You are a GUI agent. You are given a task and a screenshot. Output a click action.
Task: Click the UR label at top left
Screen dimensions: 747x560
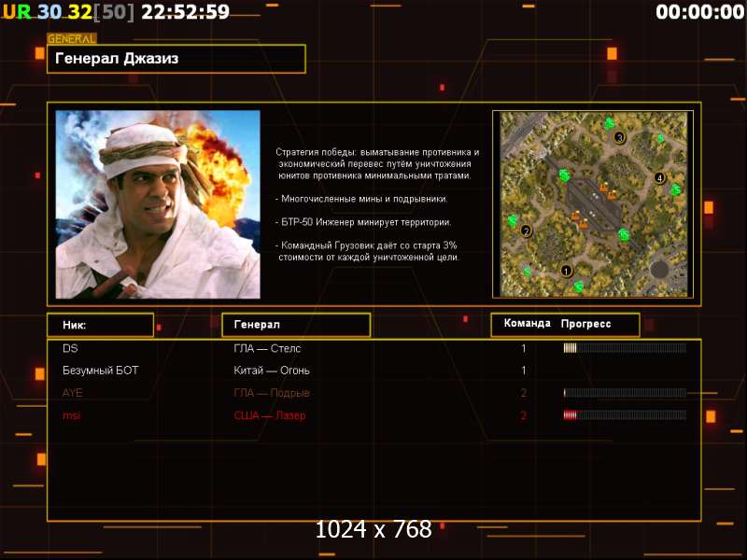[x=17, y=12]
